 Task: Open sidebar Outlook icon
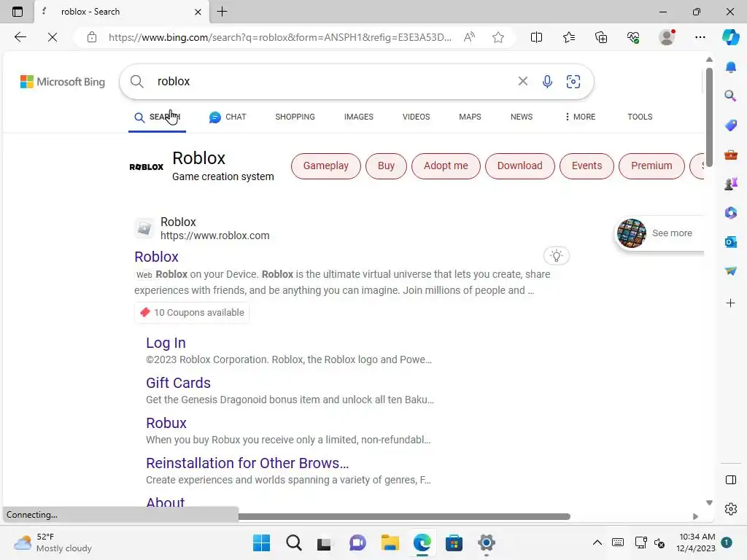tap(731, 242)
